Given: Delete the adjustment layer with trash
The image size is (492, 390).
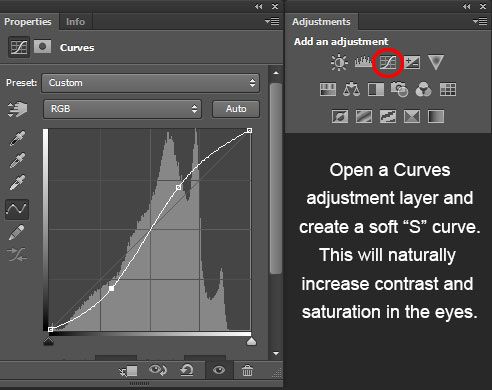Looking at the screenshot, I should click(247, 370).
